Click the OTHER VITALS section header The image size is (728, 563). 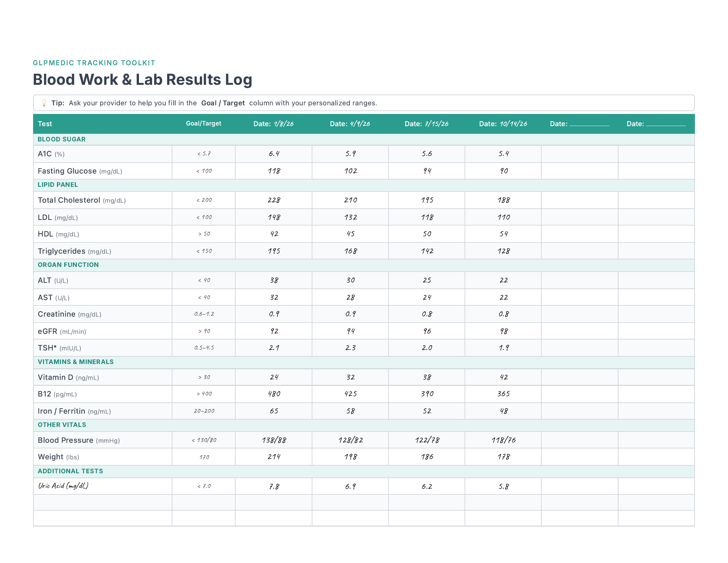pyautogui.click(x=62, y=425)
